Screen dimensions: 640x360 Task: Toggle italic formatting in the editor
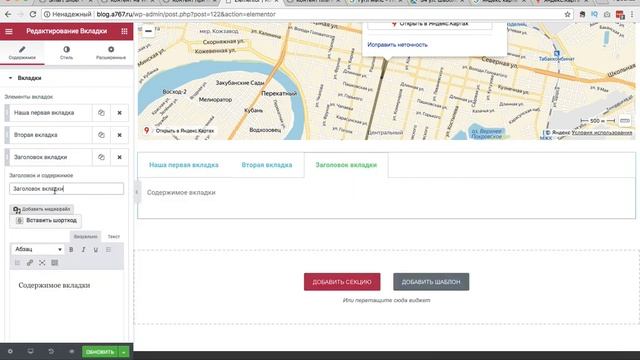(x=83, y=249)
